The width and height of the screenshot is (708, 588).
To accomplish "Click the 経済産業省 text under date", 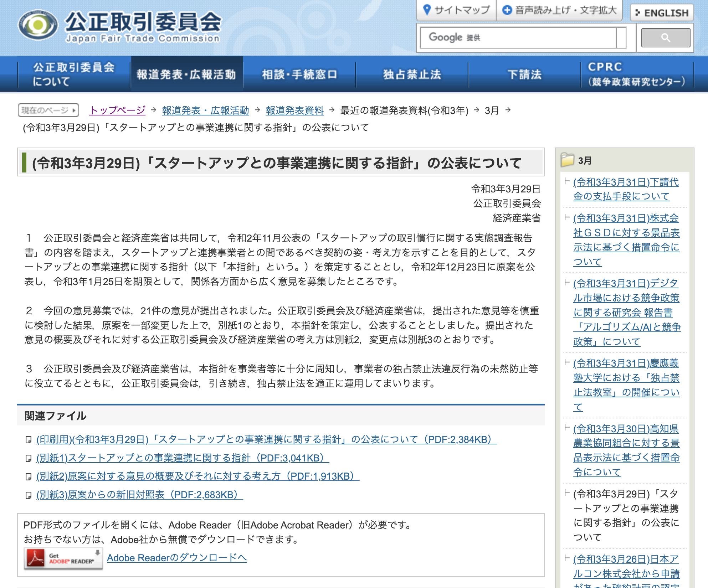I will coord(517,218).
